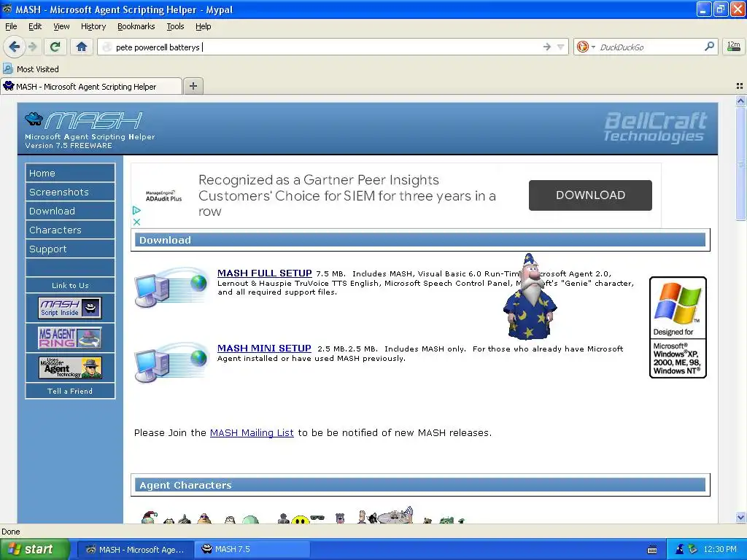Screen dimensions: 747x560
Task: Click the vertical scrollbar thumb
Action: tap(740, 163)
